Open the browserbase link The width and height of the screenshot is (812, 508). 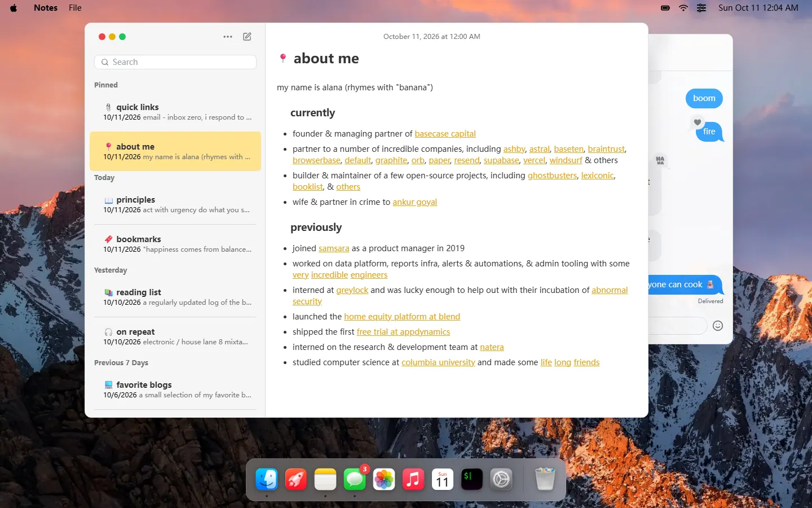click(x=316, y=160)
